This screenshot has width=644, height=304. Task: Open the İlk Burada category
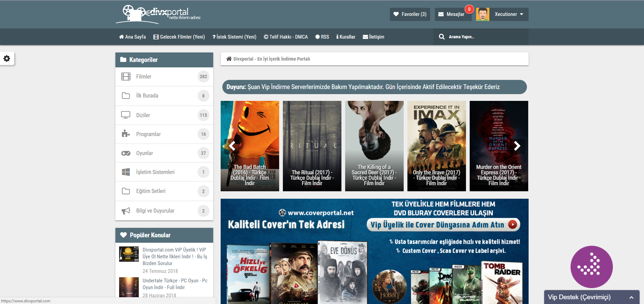coord(164,96)
